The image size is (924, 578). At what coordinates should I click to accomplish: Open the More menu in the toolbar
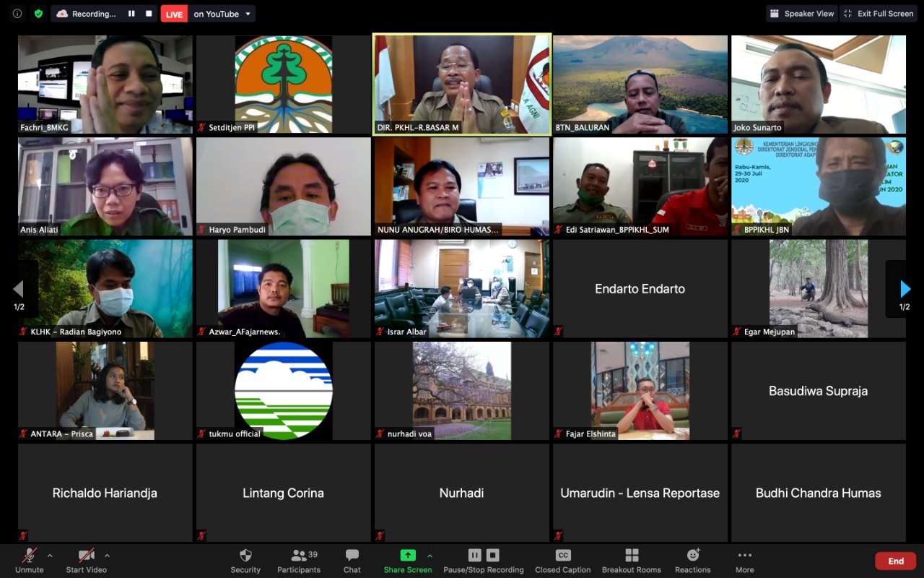click(744, 560)
